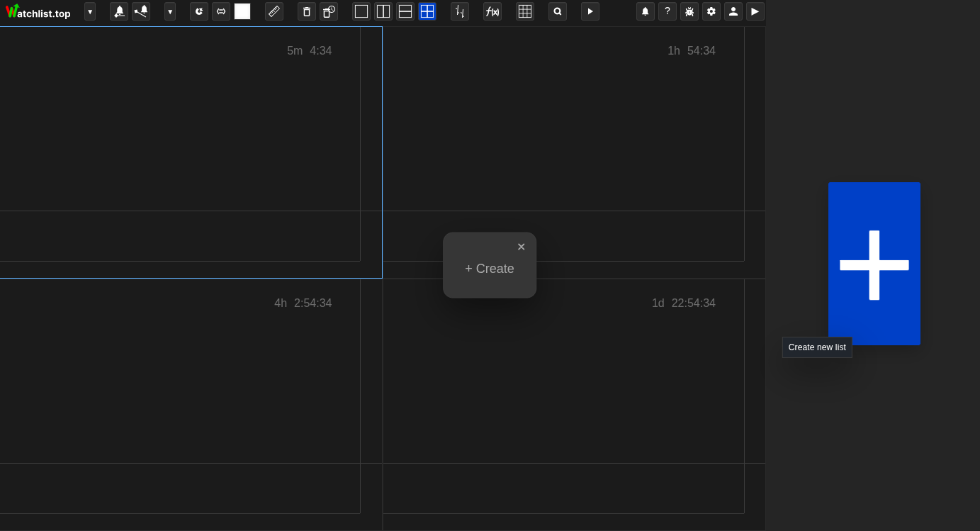
Task: Click the horizontal line alert bell icon
Action: [119, 11]
